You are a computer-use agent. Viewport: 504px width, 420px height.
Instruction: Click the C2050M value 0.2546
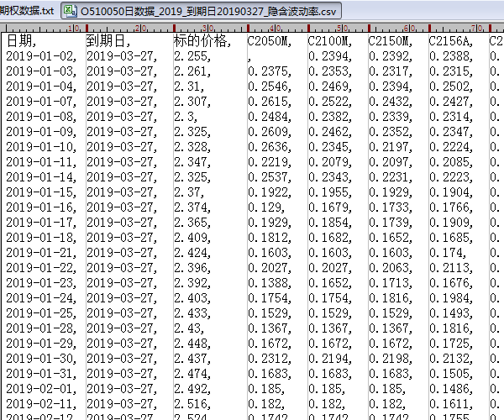[x=270, y=87]
